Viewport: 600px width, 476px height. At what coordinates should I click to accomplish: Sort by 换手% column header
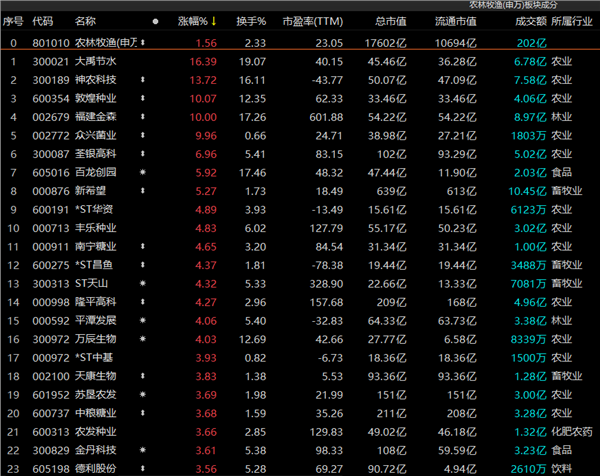(x=250, y=20)
